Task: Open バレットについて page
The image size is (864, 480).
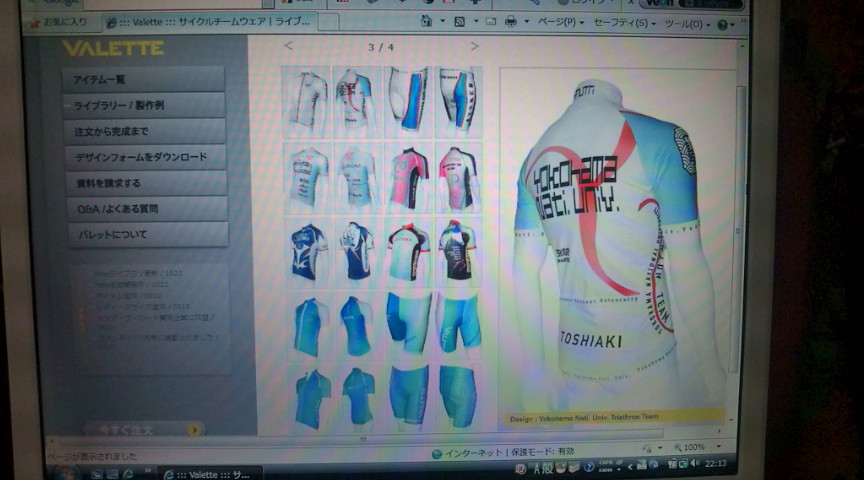Action: coord(148,235)
